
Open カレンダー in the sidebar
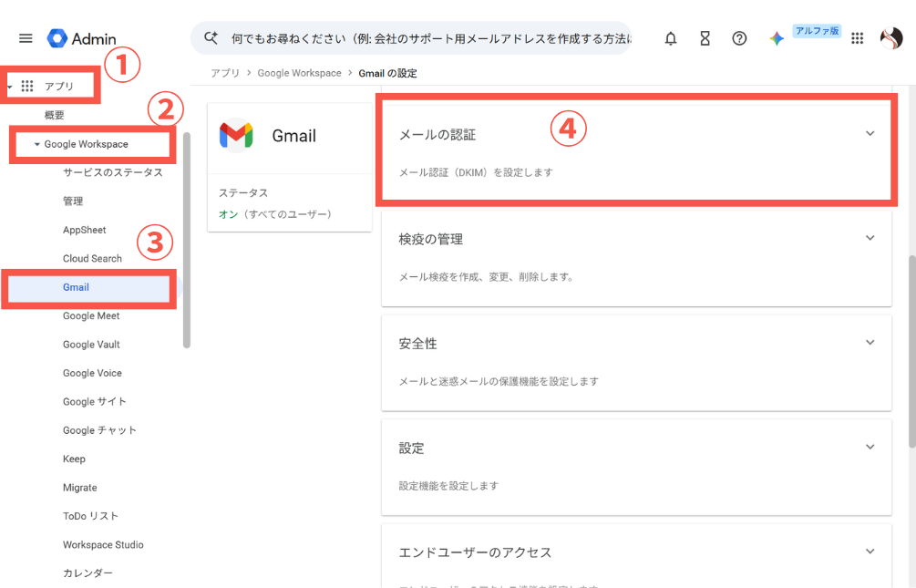pyautogui.click(x=87, y=573)
